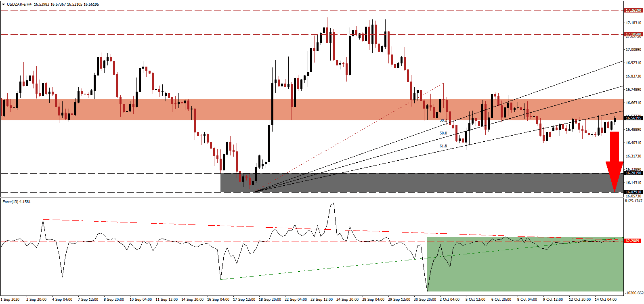Click the 62.2089 Force Index level label
The height and width of the screenshot is (304, 644).
point(632,241)
